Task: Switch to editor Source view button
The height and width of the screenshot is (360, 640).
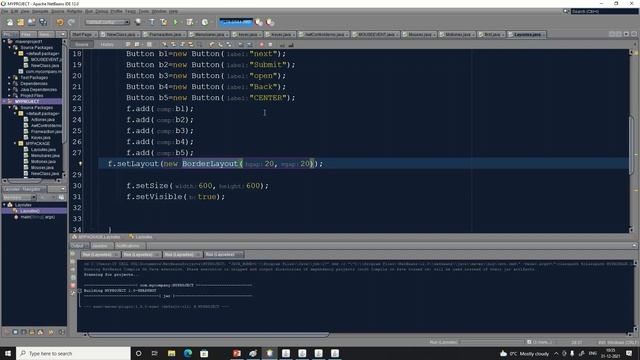Action: [81, 44]
